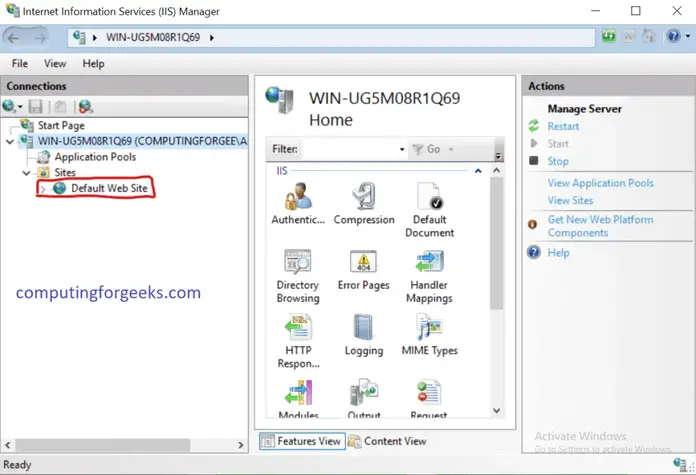The image size is (696, 475).
Task: Click Get New Web Platform Components
Action: (x=600, y=226)
